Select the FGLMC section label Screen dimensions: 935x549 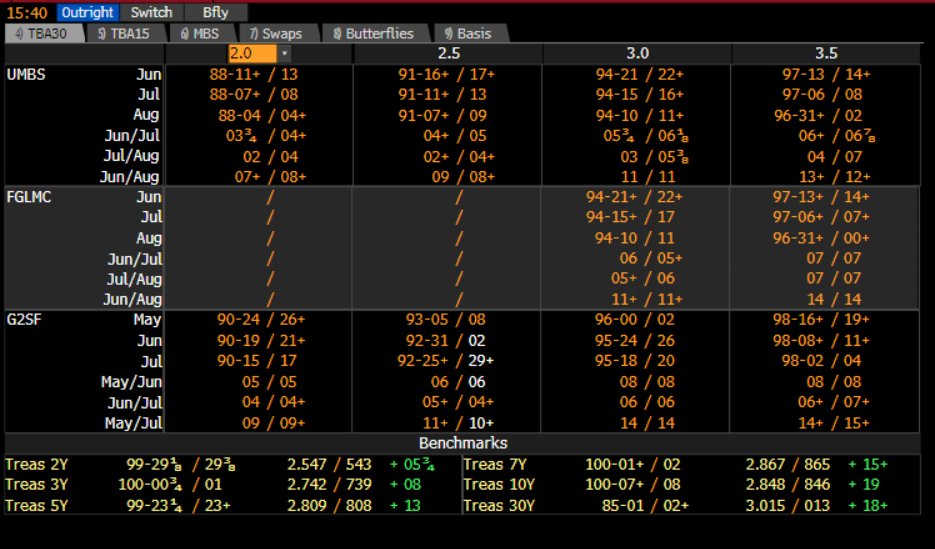click(29, 197)
